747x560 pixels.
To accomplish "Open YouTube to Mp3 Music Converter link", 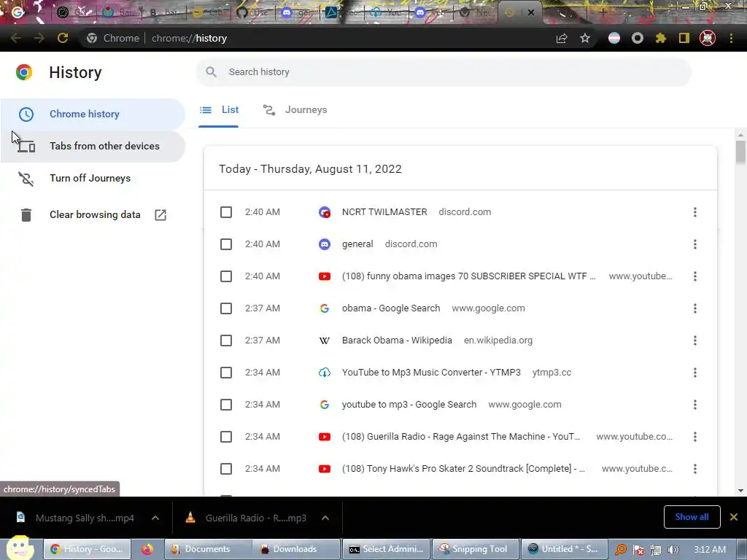I will (431, 373).
